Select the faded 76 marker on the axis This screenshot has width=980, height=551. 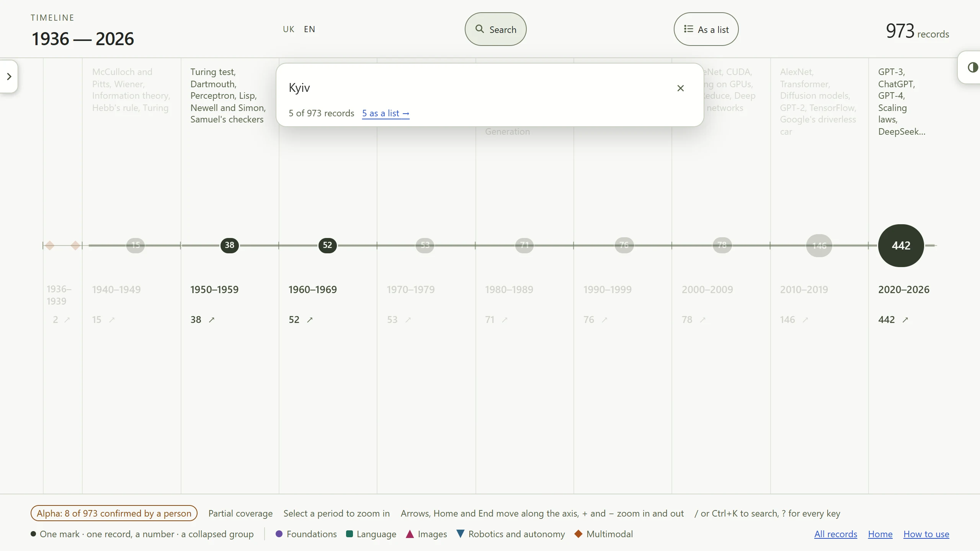tap(624, 245)
